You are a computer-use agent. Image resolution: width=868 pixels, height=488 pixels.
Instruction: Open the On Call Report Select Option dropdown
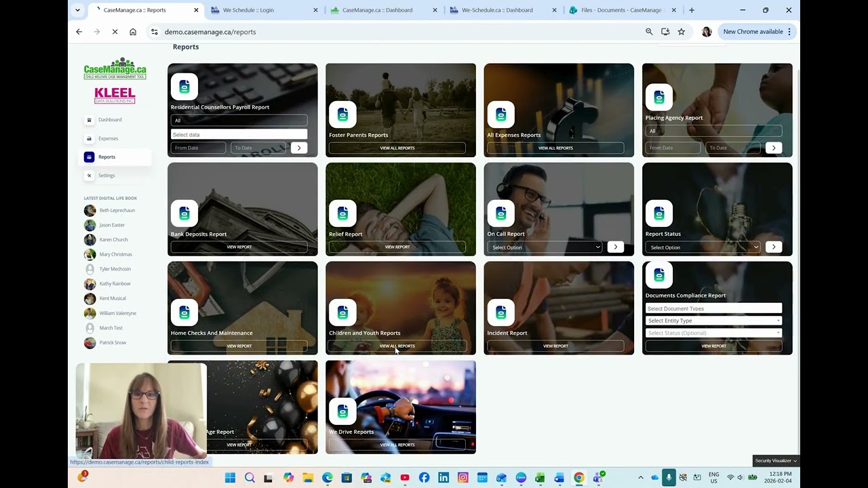(545, 247)
